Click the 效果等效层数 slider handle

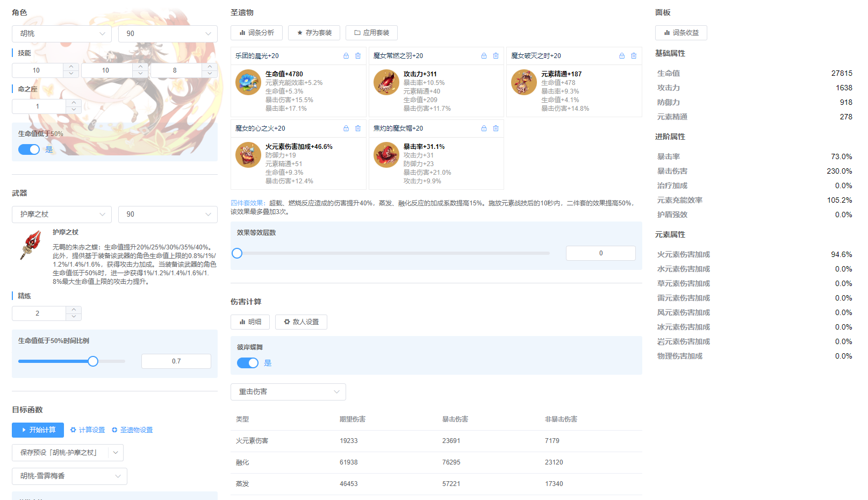click(236, 253)
